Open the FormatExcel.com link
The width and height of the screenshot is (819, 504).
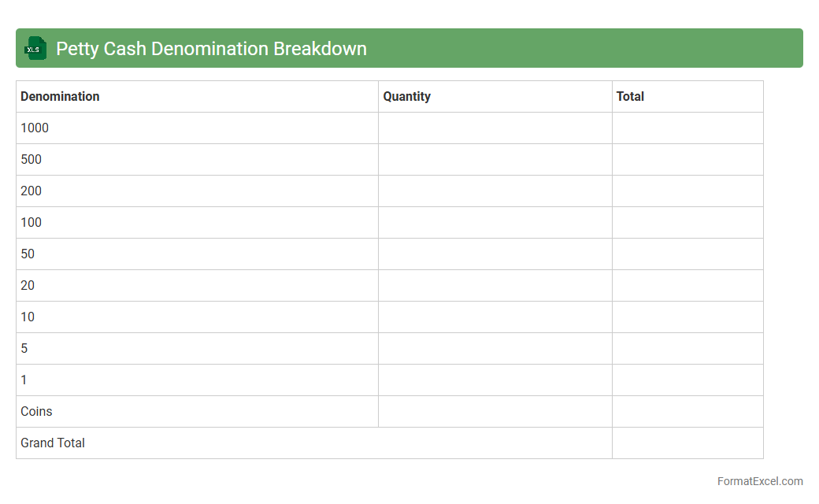(759, 481)
